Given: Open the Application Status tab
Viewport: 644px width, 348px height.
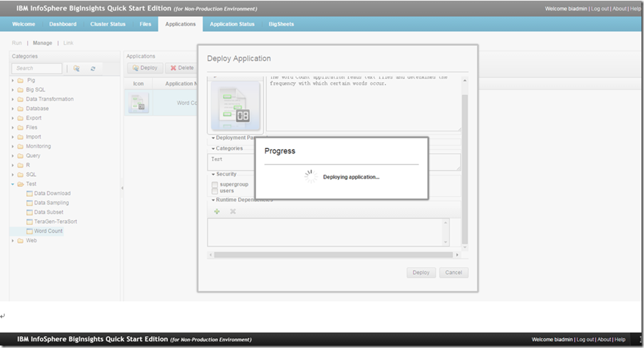Looking at the screenshot, I should pyautogui.click(x=232, y=24).
